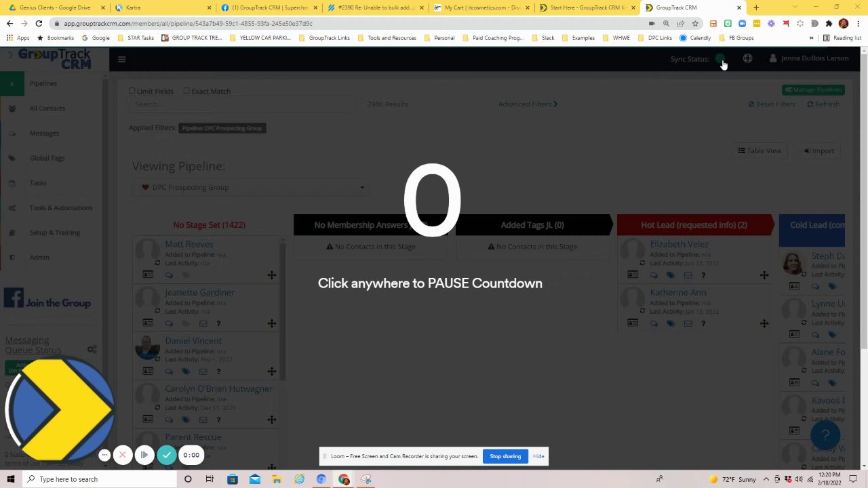The image size is (868, 488).
Task: Open Global Tags in the sidebar
Action: pos(47,158)
